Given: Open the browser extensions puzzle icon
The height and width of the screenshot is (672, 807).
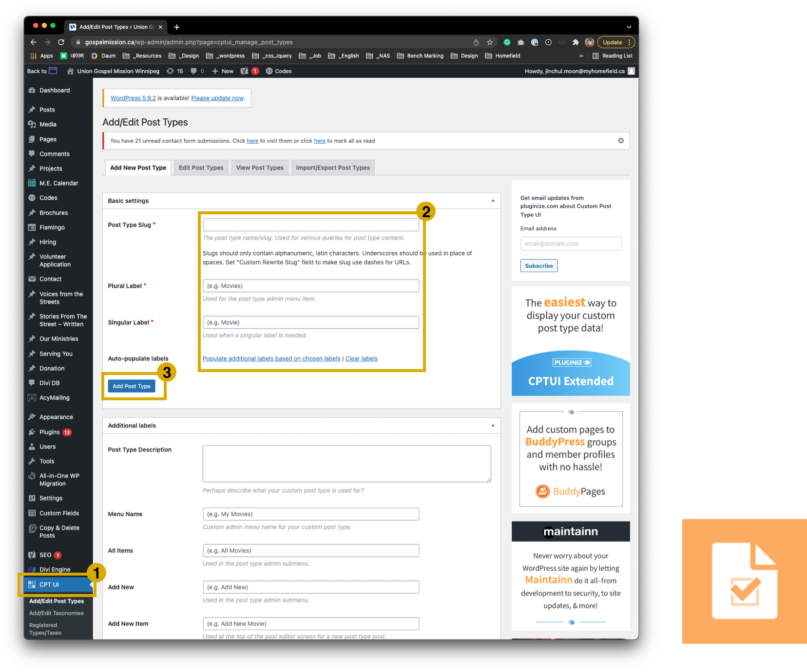Looking at the screenshot, I should (576, 42).
